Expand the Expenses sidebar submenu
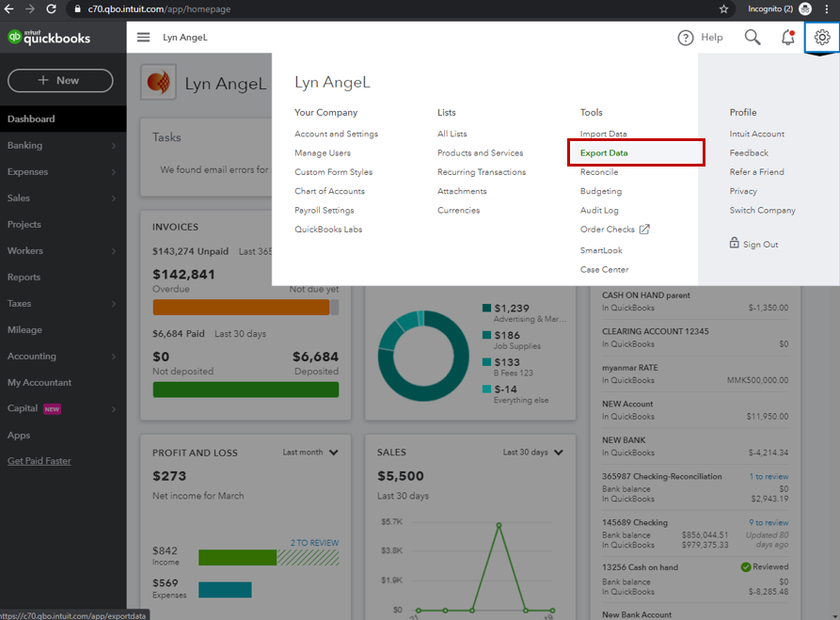 113,171
